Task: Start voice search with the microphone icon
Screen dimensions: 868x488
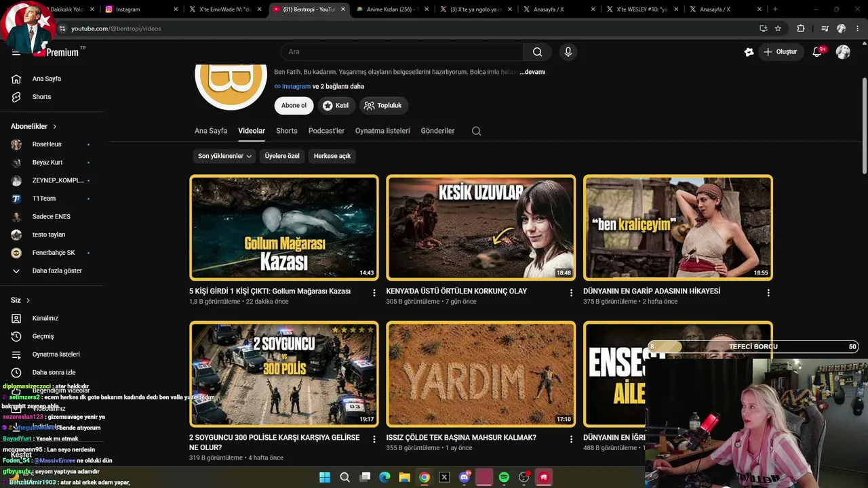Action: click(x=568, y=52)
